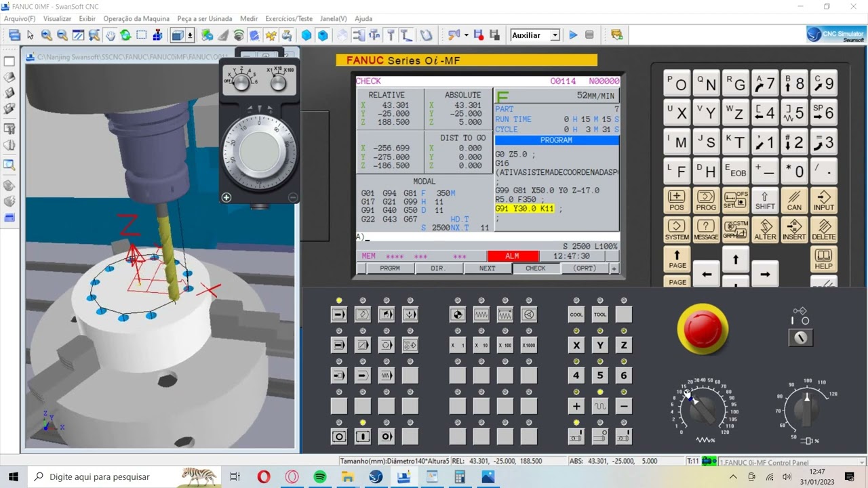Click the CAN key on keypad
868x488 pixels.
pyautogui.click(x=794, y=201)
